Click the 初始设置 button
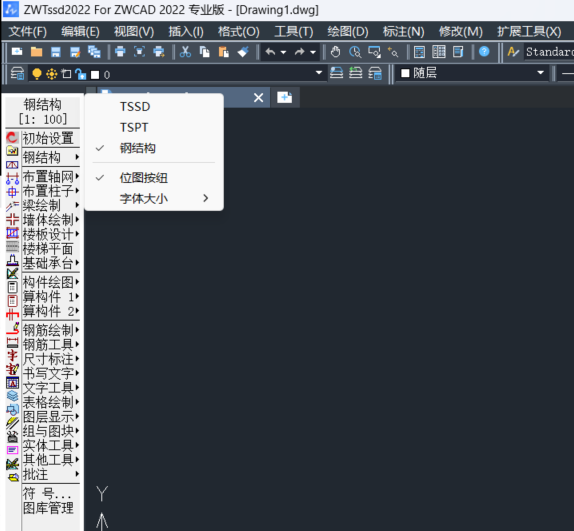This screenshot has width=574, height=531. coord(48,138)
